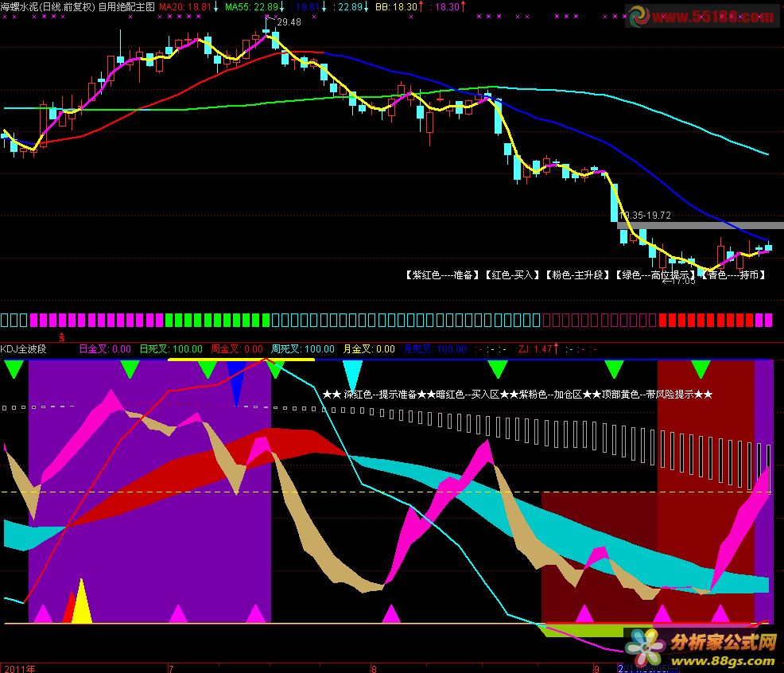Select the KDJ全波段 indicator title

click(x=24, y=348)
